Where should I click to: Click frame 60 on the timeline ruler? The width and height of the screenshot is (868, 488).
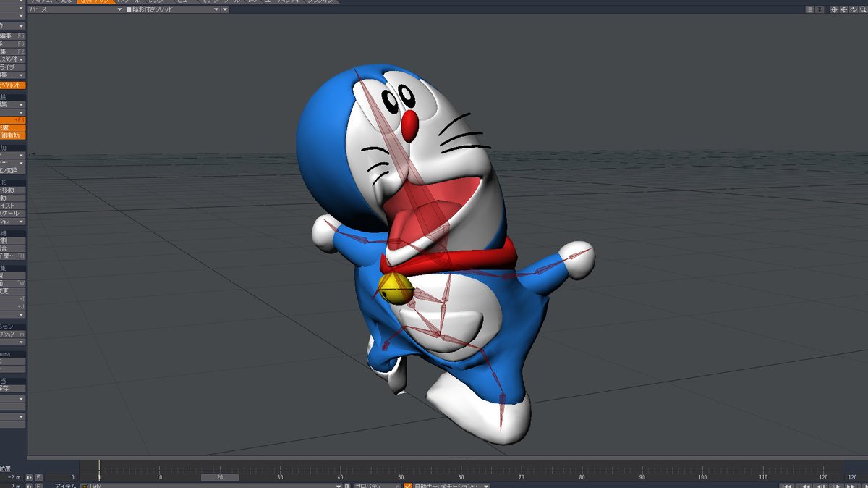(460, 477)
